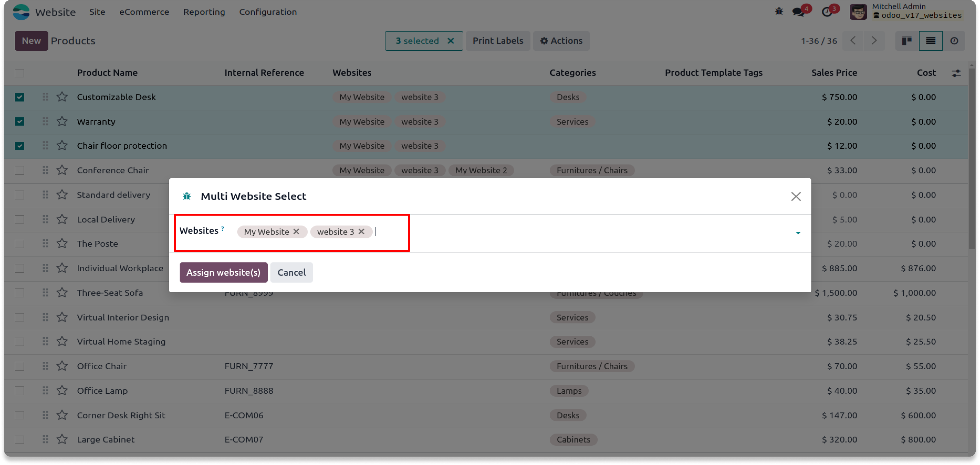The height and width of the screenshot is (465, 980).
Task: Uncheck the Warranty row checkbox
Action: (x=19, y=122)
